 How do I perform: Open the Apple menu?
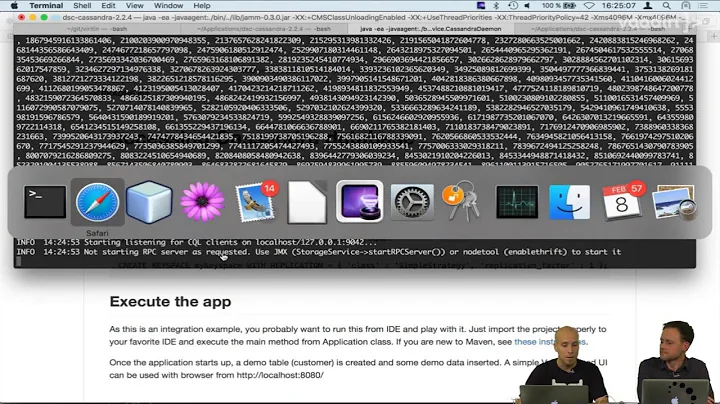(14, 6)
